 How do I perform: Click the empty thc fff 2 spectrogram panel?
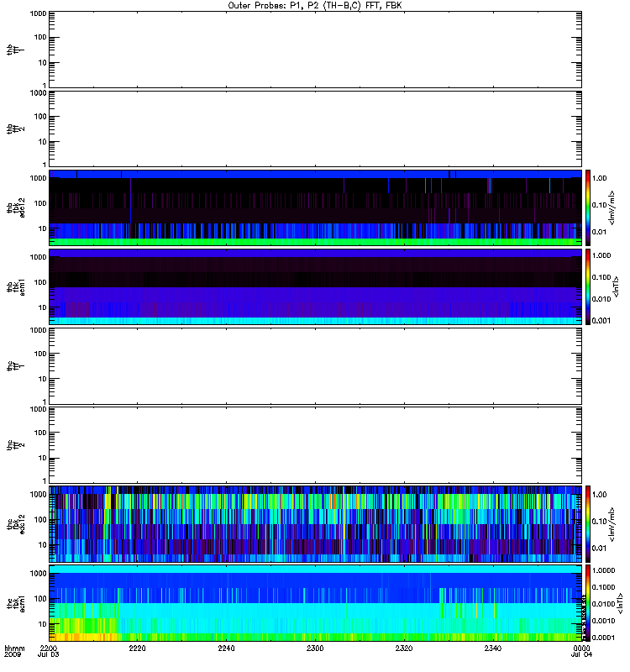click(x=316, y=445)
